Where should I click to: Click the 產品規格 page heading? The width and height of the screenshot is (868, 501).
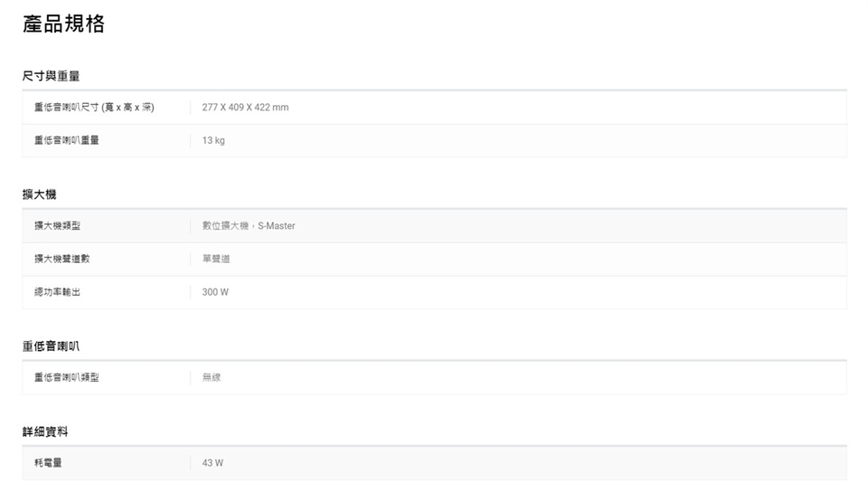coord(63,24)
